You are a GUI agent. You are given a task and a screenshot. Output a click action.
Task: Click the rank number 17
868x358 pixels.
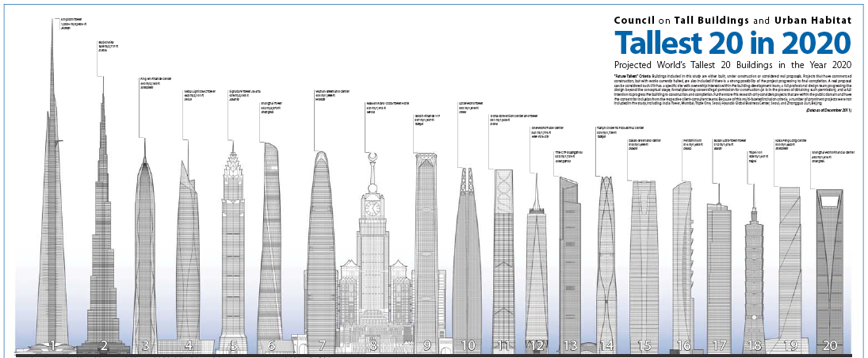tap(719, 346)
